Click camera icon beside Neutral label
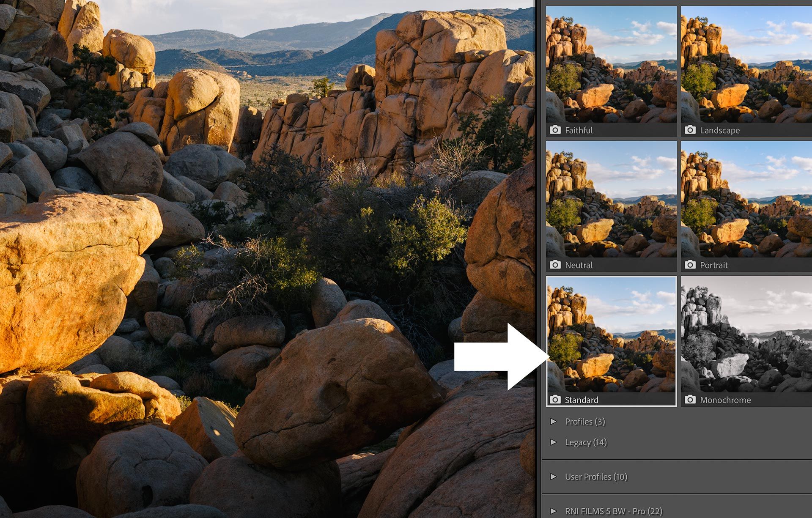This screenshot has width=812, height=518. 555,265
